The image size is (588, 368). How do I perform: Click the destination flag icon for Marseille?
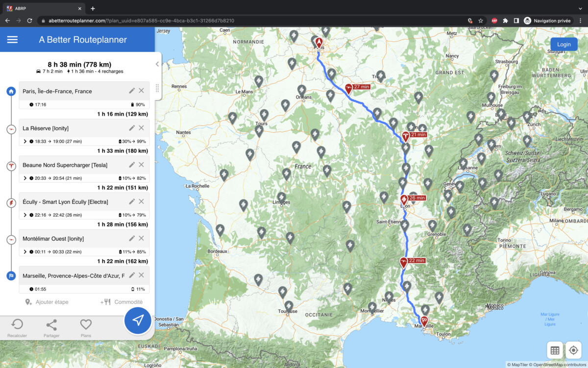(x=11, y=276)
